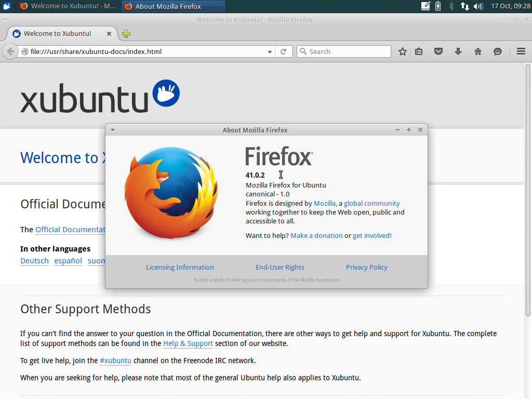Start a Firefox Hello conversation
This screenshot has width=532, height=399.
497,51
